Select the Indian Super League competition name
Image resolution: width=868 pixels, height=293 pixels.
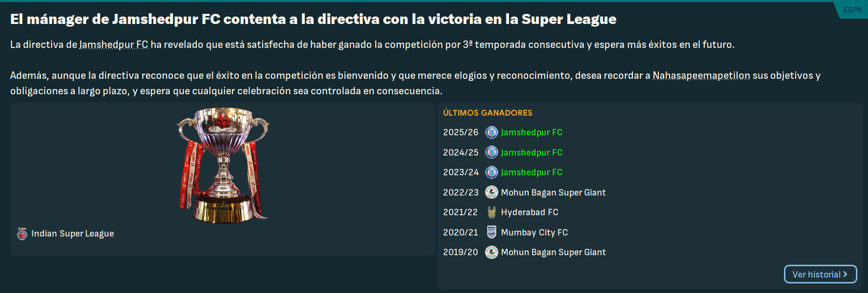[72, 234]
